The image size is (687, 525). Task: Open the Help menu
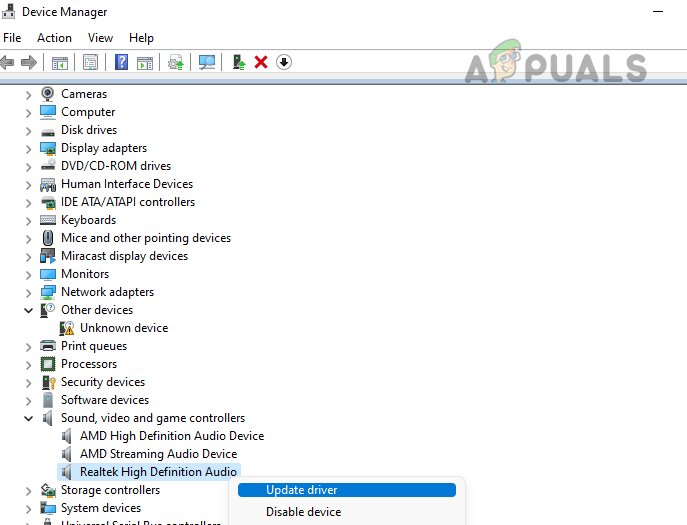click(x=141, y=38)
